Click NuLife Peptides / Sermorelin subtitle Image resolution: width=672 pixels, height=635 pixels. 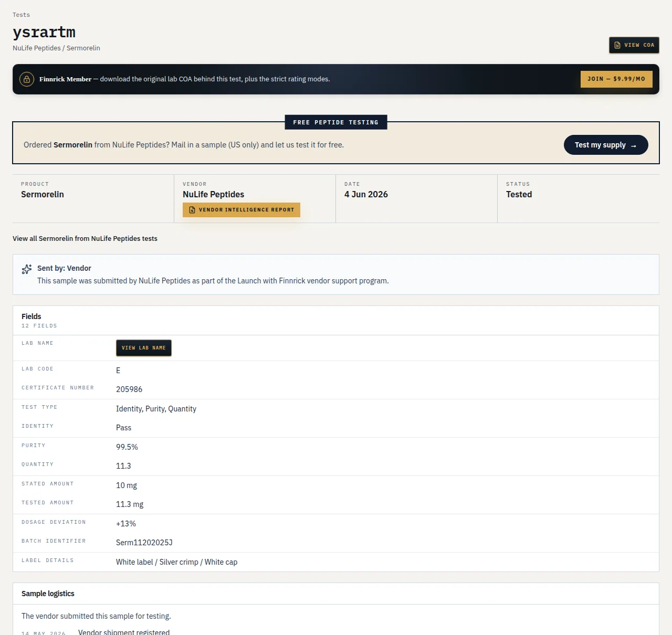point(56,48)
